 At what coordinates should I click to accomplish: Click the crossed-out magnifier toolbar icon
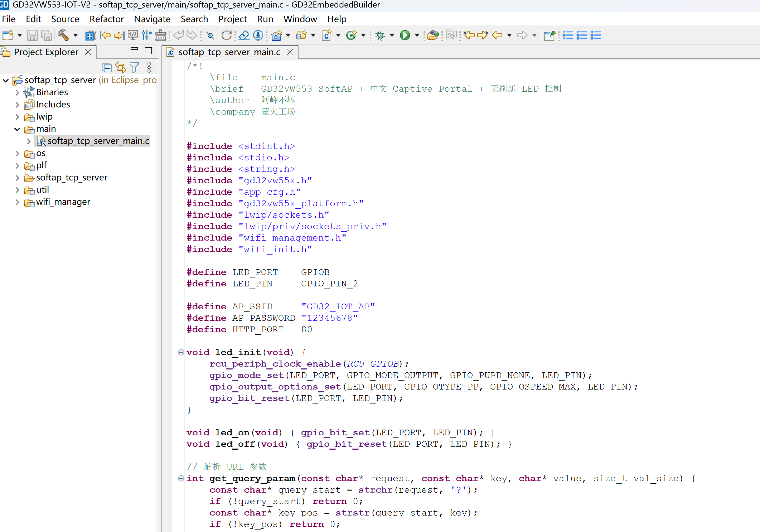[210, 35]
